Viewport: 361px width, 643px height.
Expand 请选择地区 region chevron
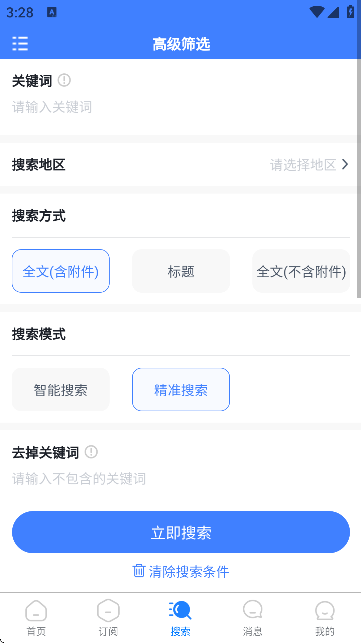tap(345, 164)
